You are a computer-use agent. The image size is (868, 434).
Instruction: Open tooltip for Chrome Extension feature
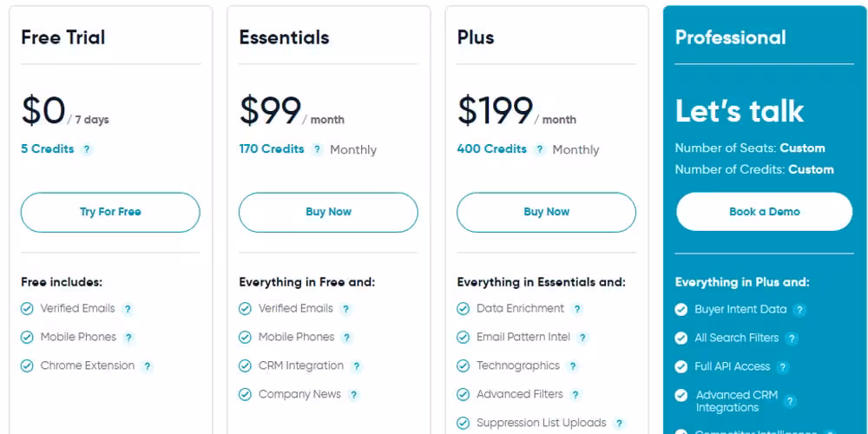pyautogui.click(x=148, y=366)
